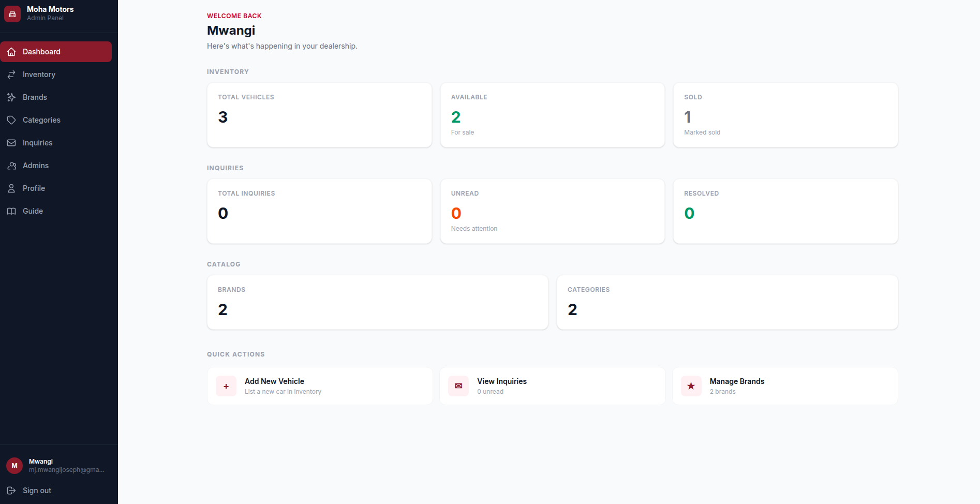Image resolution: width=980 pixels, height=504 pixels.
Task: Select the Total Vehicles stat card
Action: pyautogui.click(x=319, y=115)
